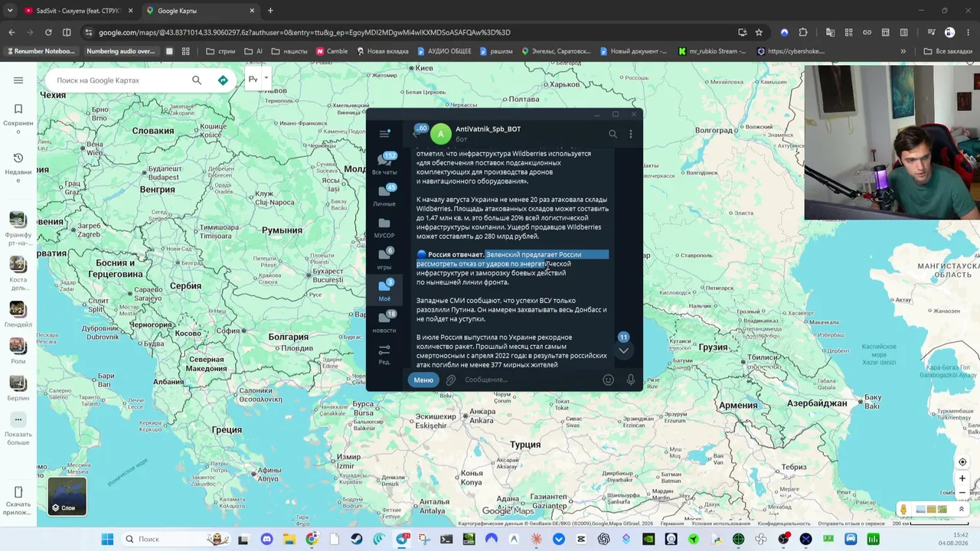
Task: Open the Telegram emoji picker
Action: (608, 380)
